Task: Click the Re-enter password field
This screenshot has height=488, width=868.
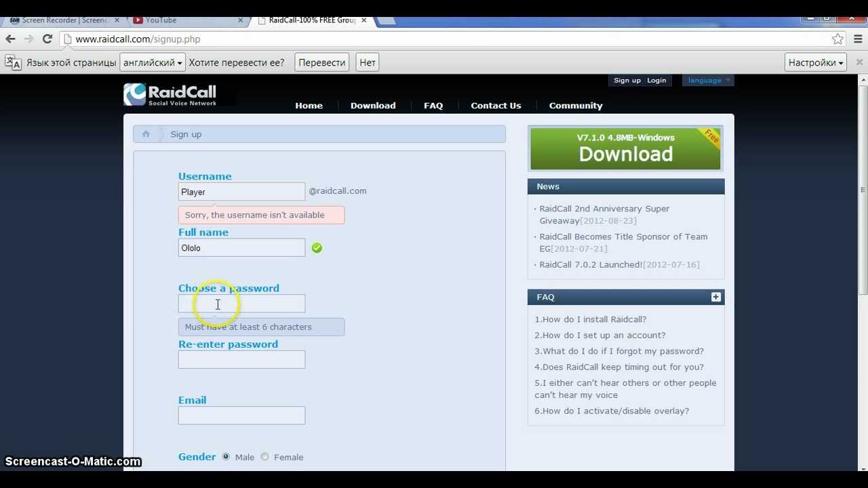Action: click(x=241, y=360)
